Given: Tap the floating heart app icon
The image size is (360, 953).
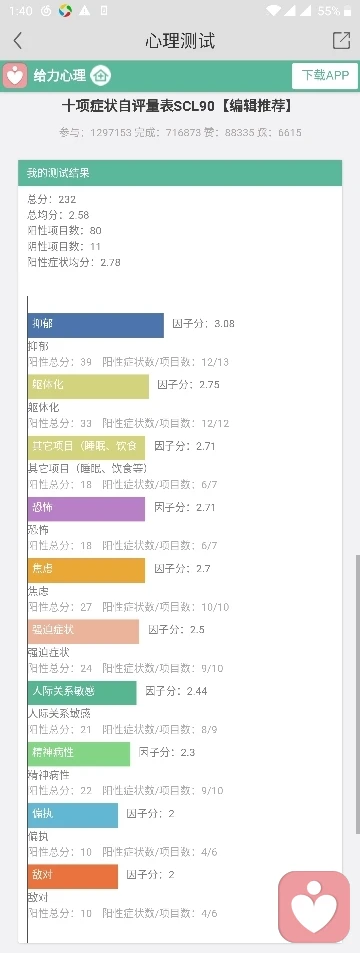Looking at the screenshot, I should 314,906.
